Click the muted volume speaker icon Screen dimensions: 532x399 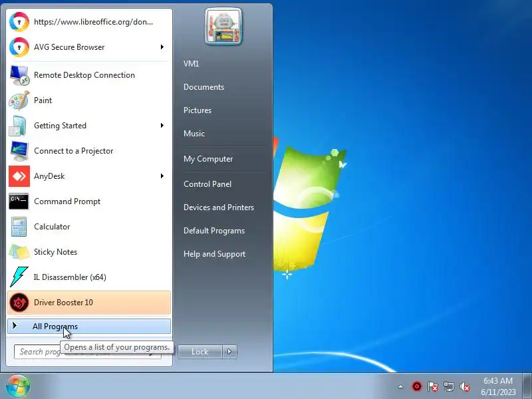coord(464,386)
